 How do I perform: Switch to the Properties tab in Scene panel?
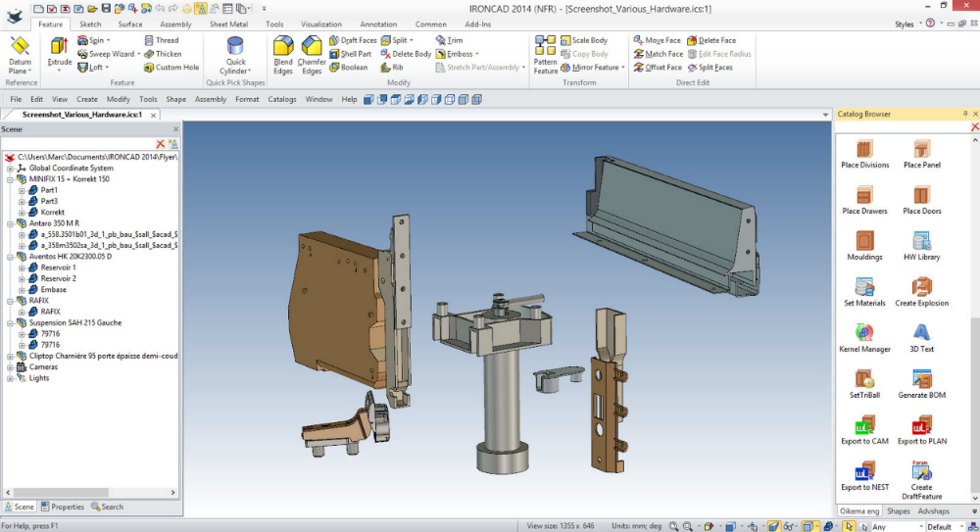tap(63, 507)
